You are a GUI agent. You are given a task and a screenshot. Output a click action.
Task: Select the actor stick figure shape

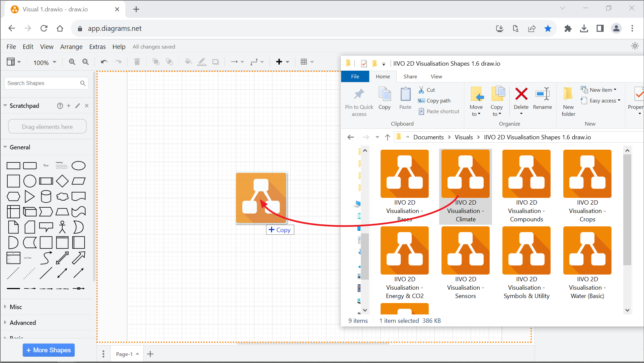pyautogui.click(x=62, y=227)
